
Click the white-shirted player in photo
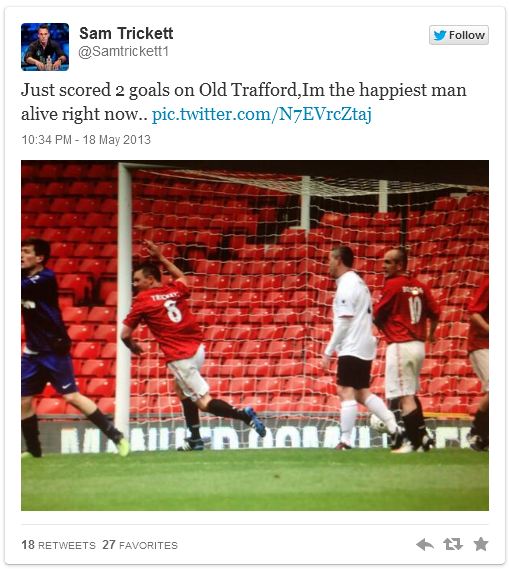click(359, 347)
